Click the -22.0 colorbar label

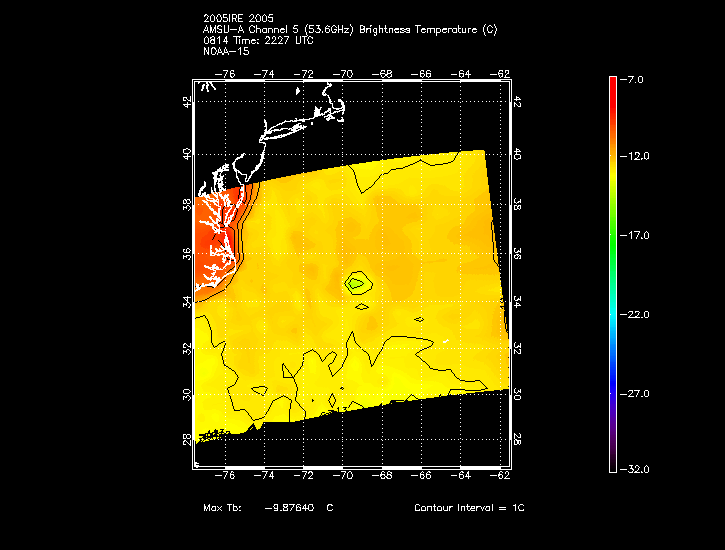click(x=635, y=315)
